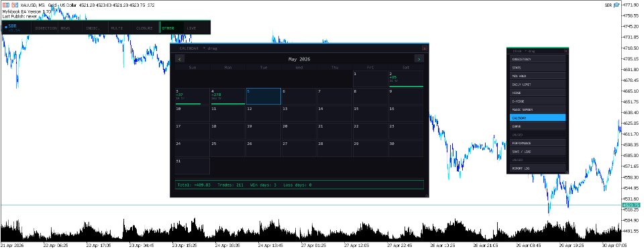The image size is (644, 249).
Task: Click the red grid icon beside the XAUUSD title
Action: (x=6, y=5)
